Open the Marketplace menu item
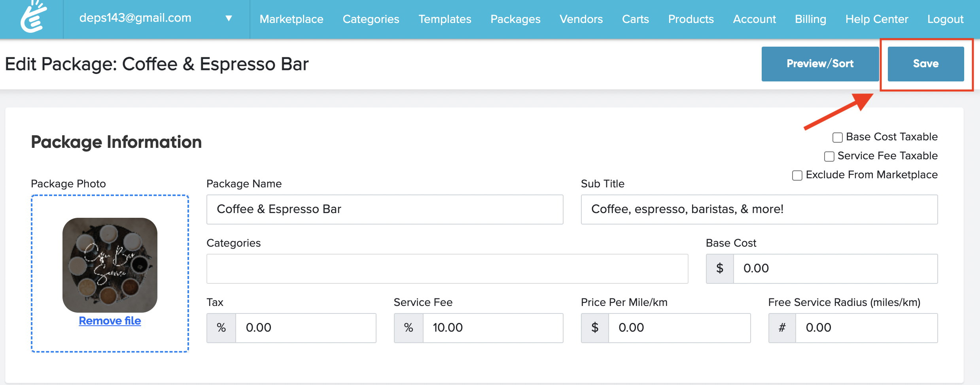 click(291, 19)
